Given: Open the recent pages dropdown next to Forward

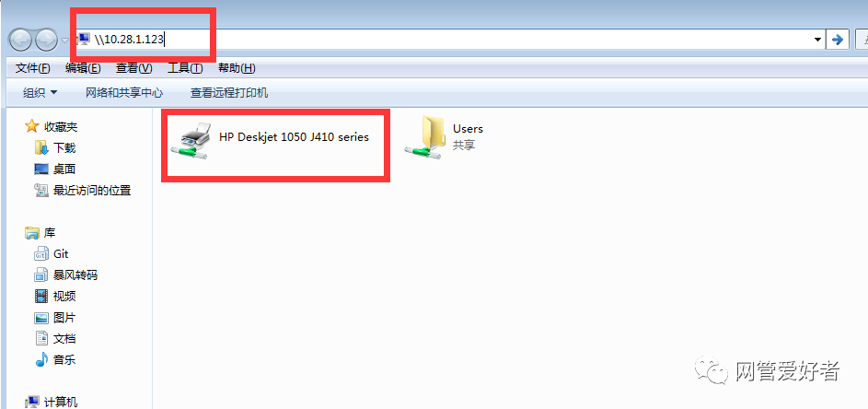Looking at the screenshot, I should 65,41.
